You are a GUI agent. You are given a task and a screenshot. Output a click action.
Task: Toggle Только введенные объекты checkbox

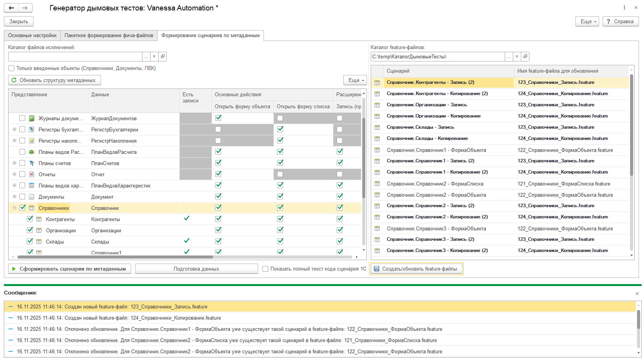pos(12,68)
